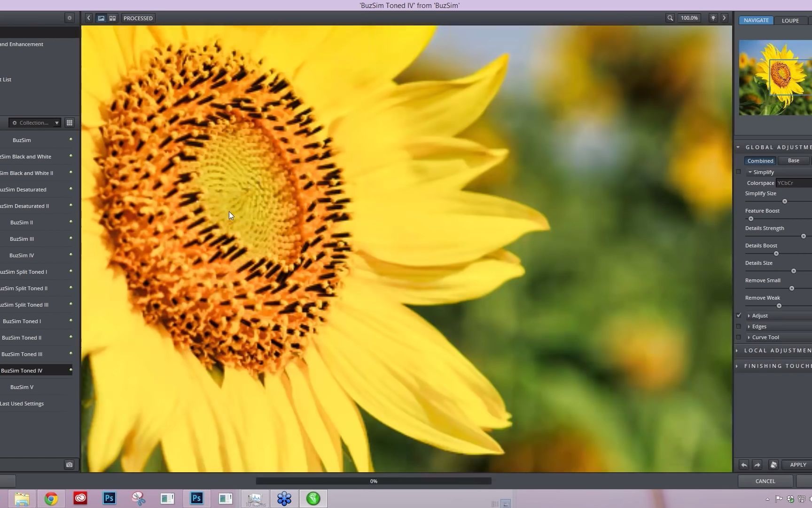Toggle the lightbulb preview icon

(x=713, y=18)
